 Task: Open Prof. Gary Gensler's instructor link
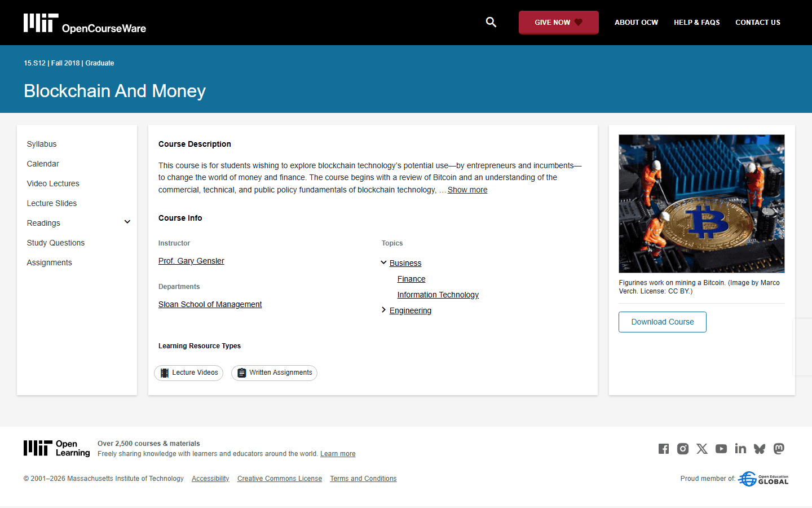tap(191, 261)
